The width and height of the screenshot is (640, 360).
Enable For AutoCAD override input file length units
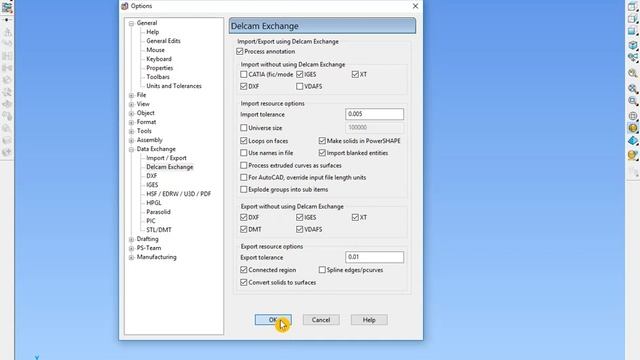click(244, 178)
